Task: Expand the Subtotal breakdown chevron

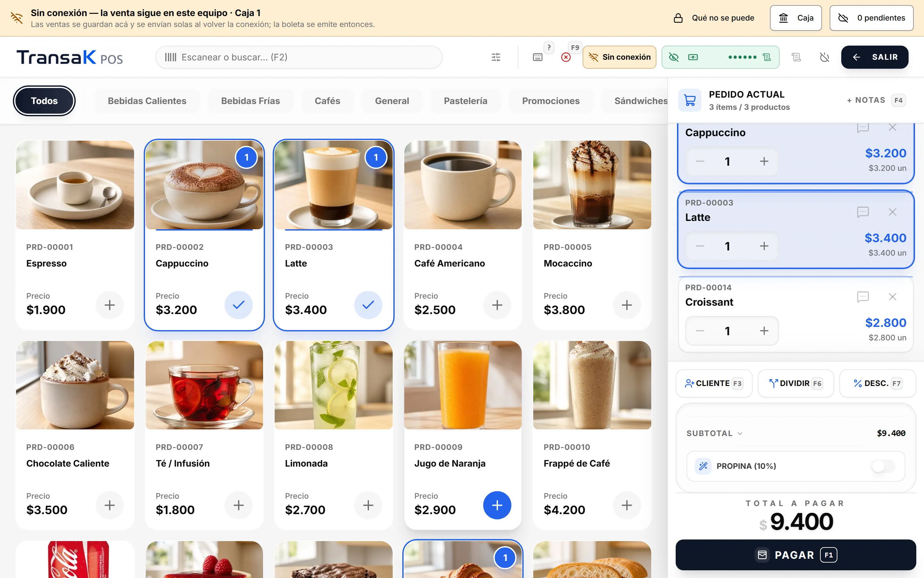Action: tap(740, 433)
